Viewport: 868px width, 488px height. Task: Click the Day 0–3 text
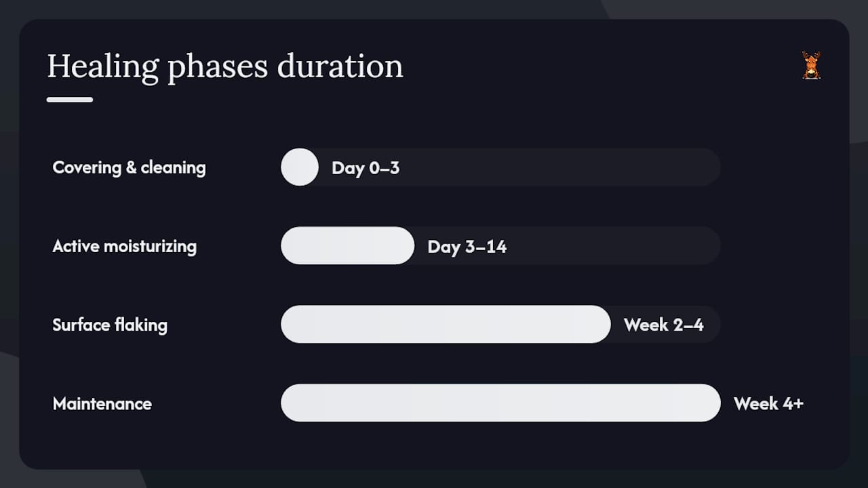click(x=366, y=168)
